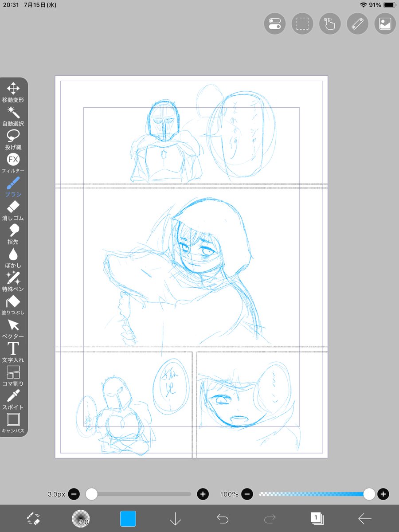Decrease brush size with minus button
This screenshot has height=532, width=399.
(x=74, y=494)
